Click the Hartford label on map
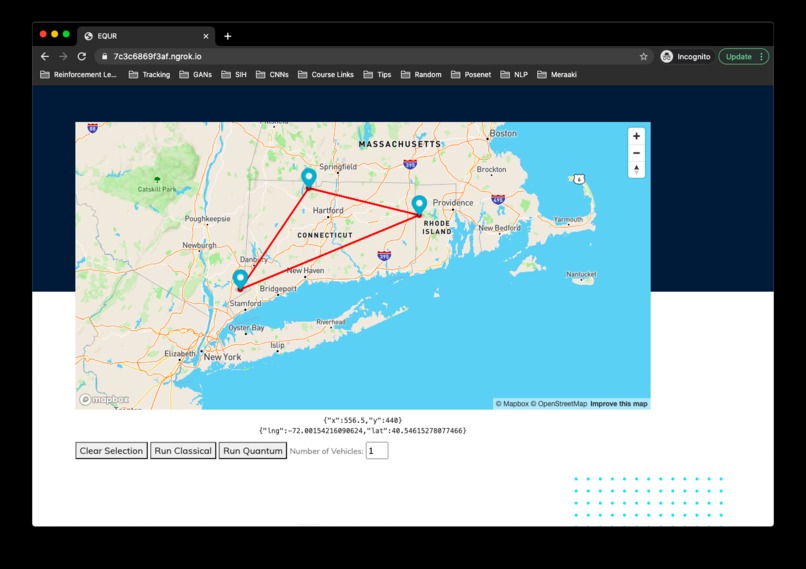The image size is (806, 569). (x=328, y=210)
